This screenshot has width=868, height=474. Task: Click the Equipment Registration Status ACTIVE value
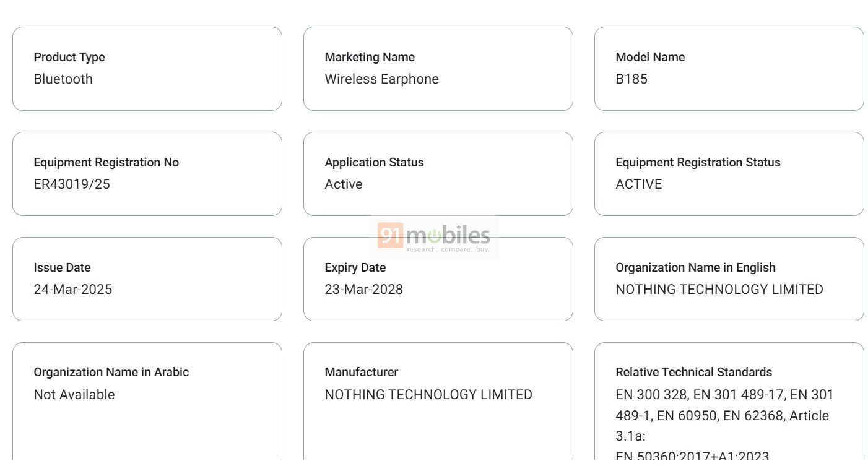click(x=639, y=184)
